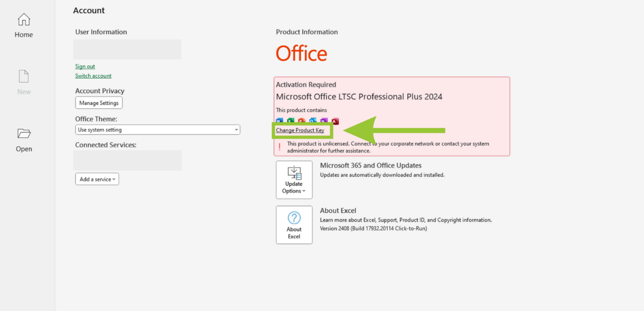Expand the Add a service dropdown
Screen dimensions: 644x311
tap(97, 179)
